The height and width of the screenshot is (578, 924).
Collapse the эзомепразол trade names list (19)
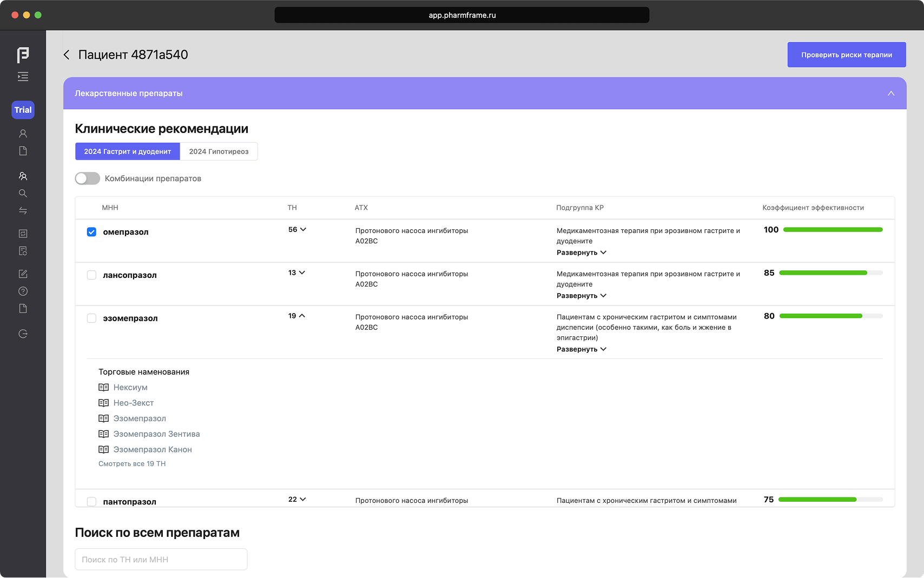296,316
